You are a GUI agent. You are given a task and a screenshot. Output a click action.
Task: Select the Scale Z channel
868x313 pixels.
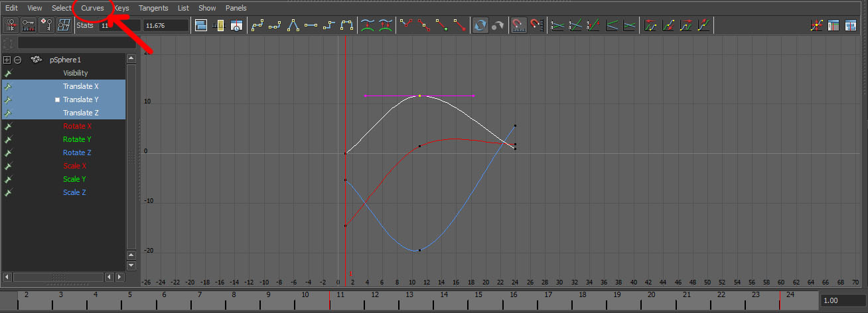[75, 192]
